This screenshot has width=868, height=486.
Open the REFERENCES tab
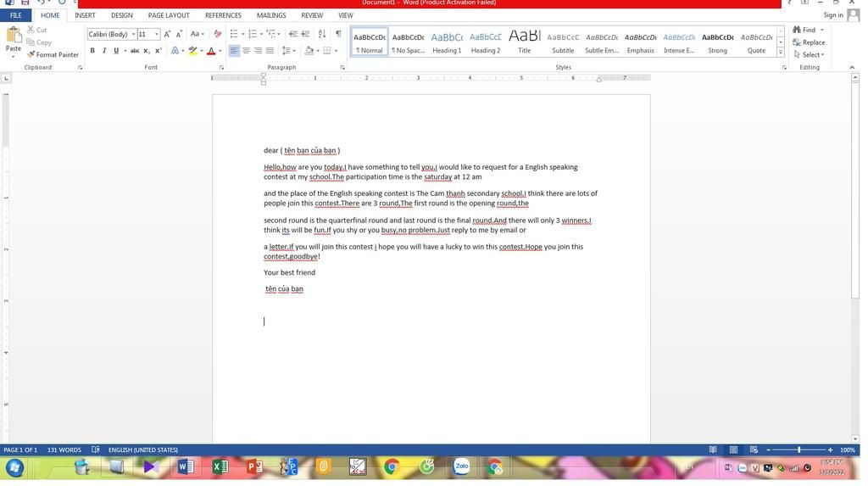(x=223, y=15)
